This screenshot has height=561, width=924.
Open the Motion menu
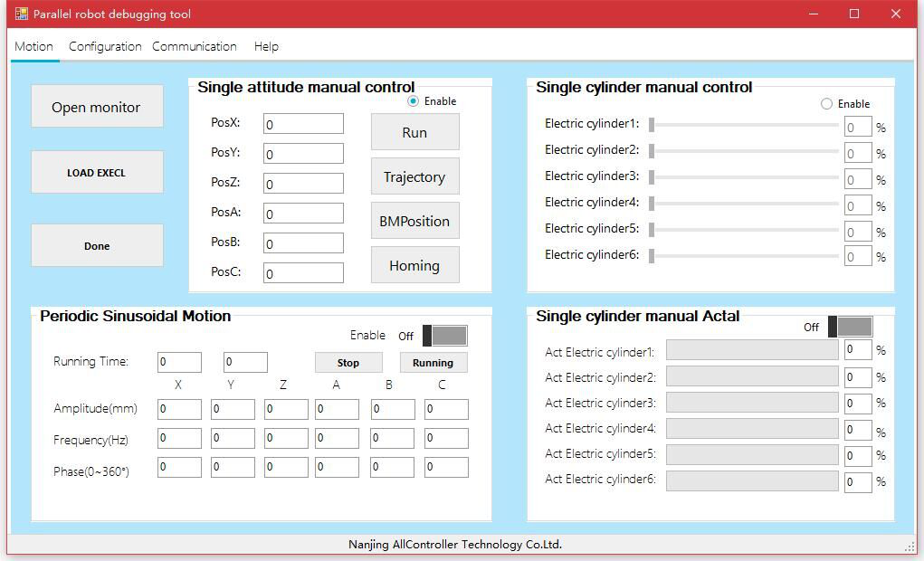(x=34, y=46)
